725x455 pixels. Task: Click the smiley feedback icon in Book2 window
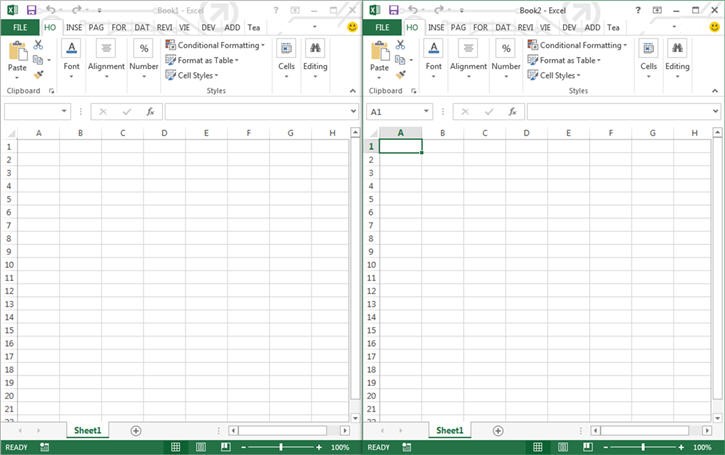coord(714,27)
